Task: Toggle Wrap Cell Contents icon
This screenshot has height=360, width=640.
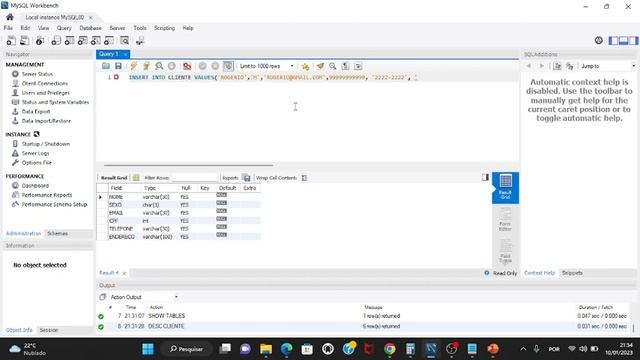Action: click(304, 178)
